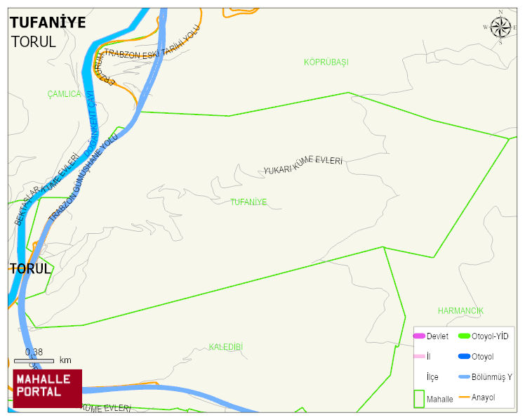Click the scale bar showing 0.38 km
The height and width of the screenshot is (420, 525).
(x=34, y=360)
